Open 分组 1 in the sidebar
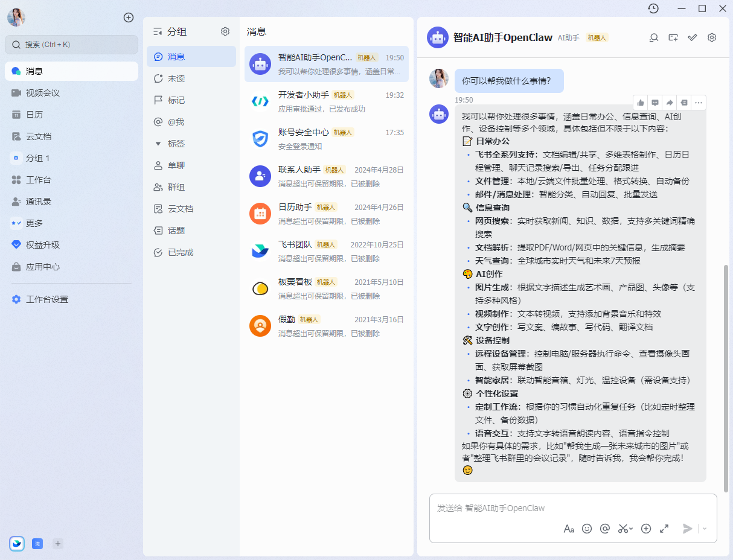This screenshot has width=733, height=560. (71, 158)
